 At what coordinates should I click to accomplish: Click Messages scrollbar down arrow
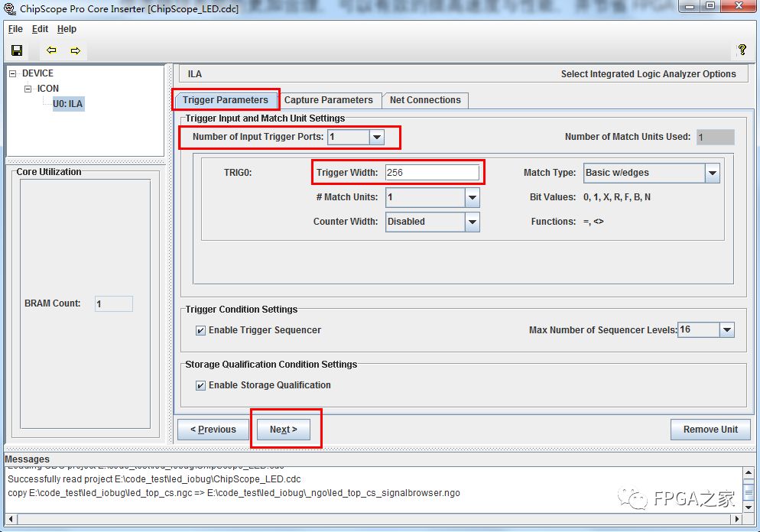(749, 508)
